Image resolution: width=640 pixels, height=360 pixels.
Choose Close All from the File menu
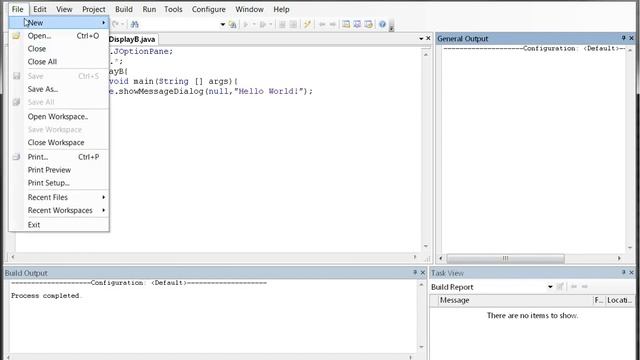click(59, 62)
